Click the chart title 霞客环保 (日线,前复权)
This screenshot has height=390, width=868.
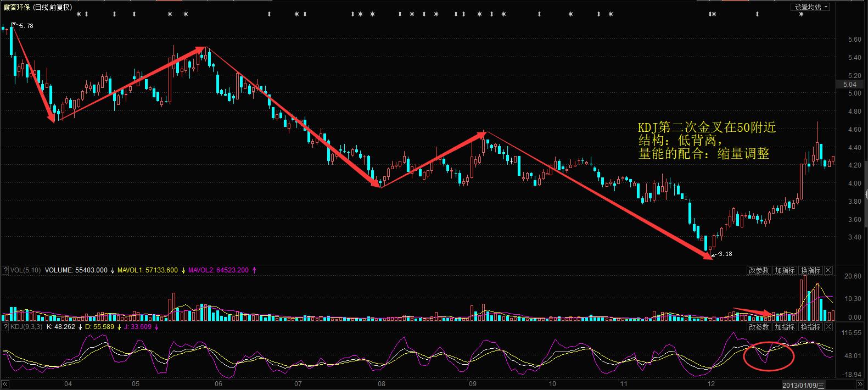pos(37,7)
